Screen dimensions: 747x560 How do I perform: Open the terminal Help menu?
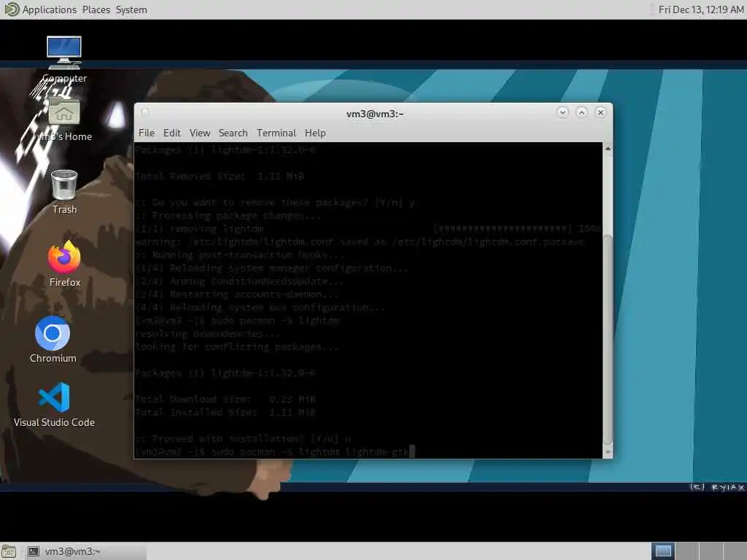[x=315, y=133]
